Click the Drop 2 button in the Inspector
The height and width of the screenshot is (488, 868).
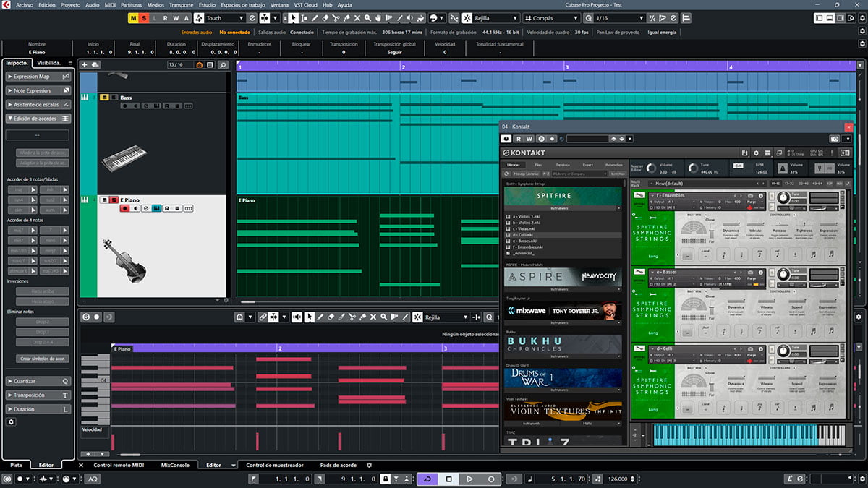click(x=42, y=321)
